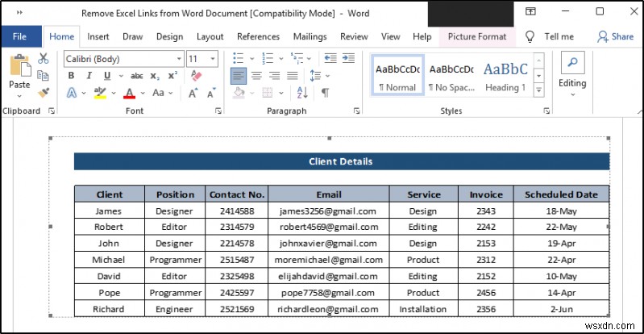The image size is (644, 334).
Task: Toggle Superscript formatting
Action: point(173,76)
